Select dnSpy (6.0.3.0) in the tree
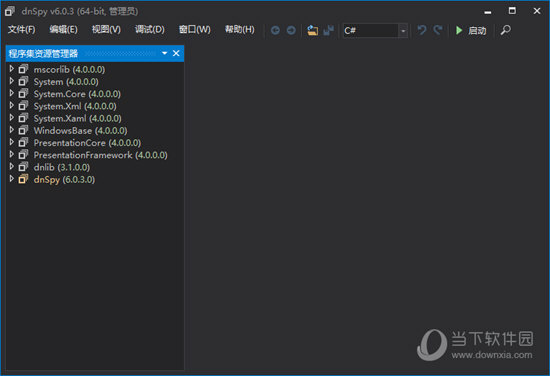 (64, 180)
